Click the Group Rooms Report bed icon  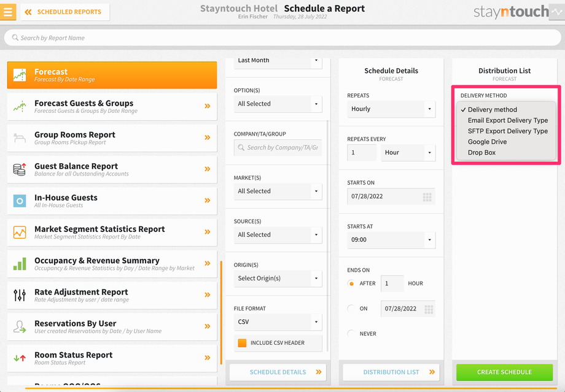pos(20,137)
